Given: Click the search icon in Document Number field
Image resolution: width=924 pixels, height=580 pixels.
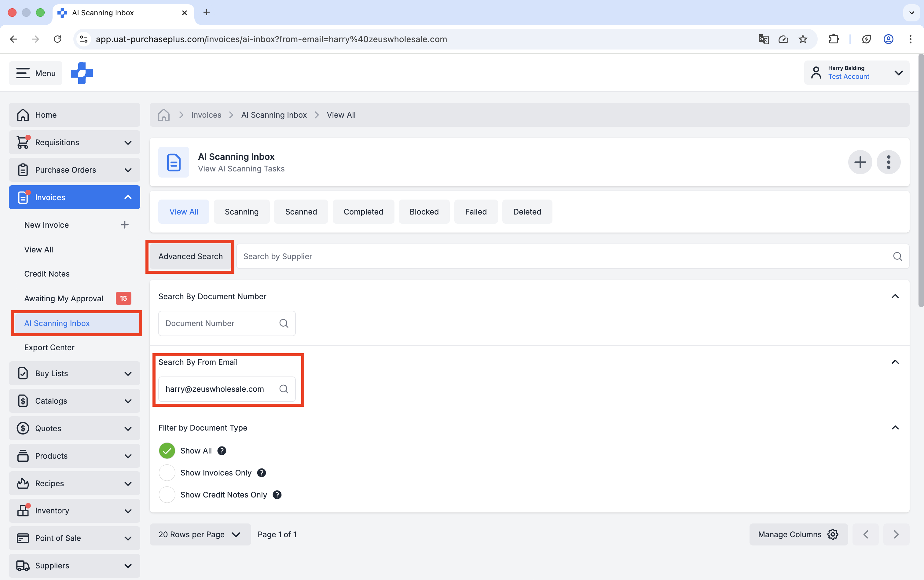Looking at the screenshot, I should [x=284, y=323].
